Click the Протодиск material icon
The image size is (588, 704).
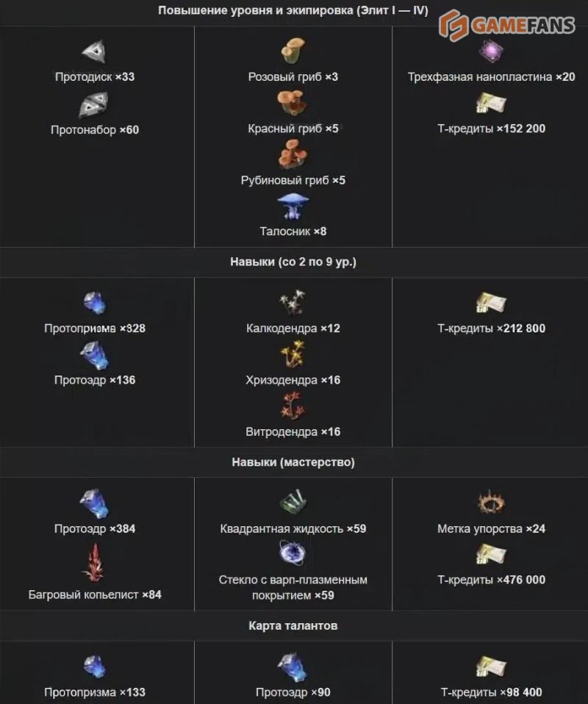(94, 51)
